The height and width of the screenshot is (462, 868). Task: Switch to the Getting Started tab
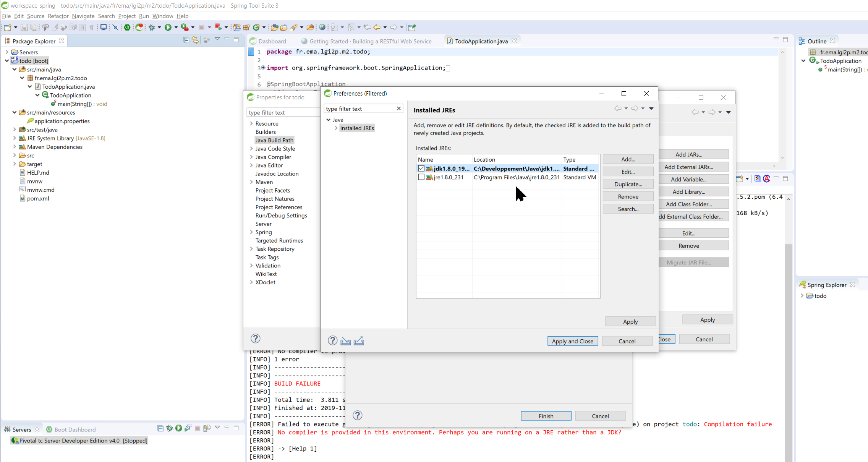tap(367, 41)
